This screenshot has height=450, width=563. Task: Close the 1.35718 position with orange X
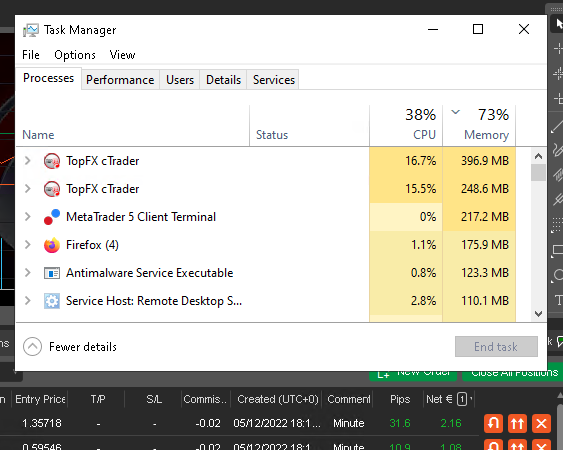541,423
